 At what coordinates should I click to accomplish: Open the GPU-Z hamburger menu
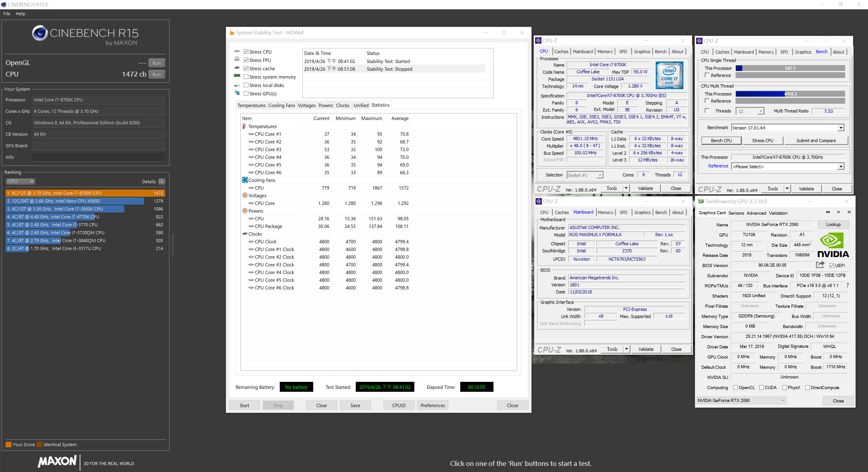click(x=849, y=212)
